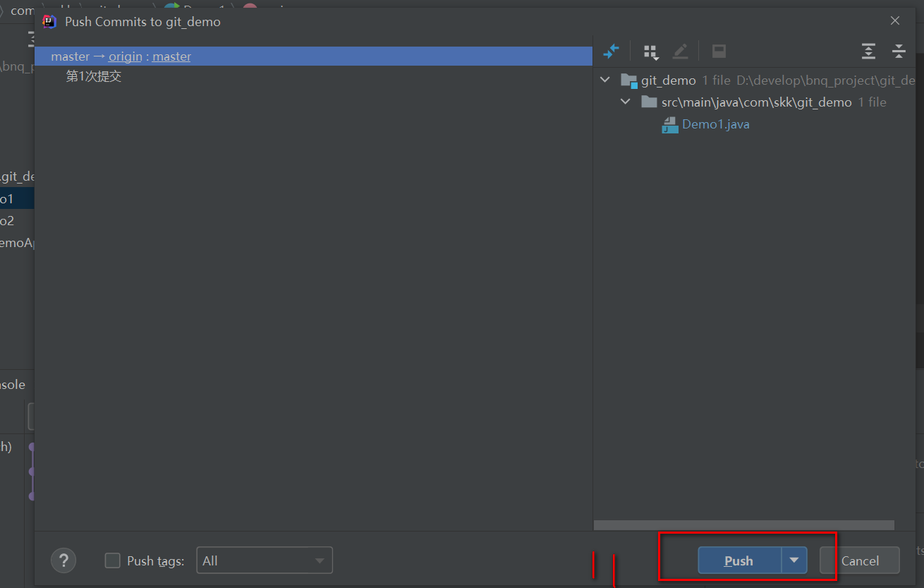This screenshot has height=588, width=924.
Task: Enable the Push tags checkbox
Action: coord(112,560)
